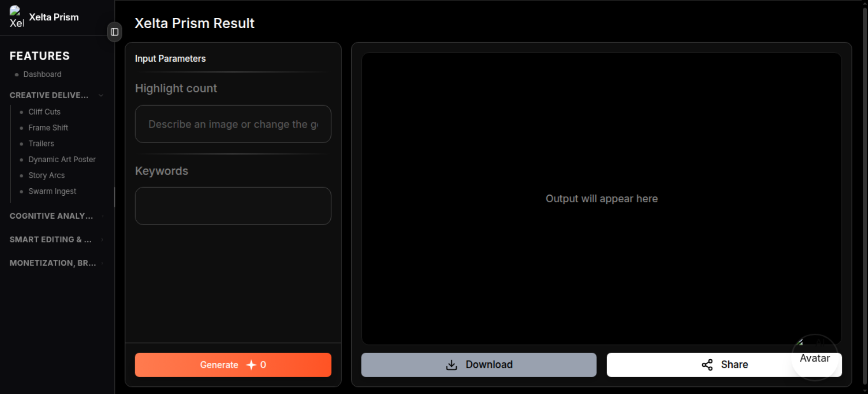This screenshot has height=394, width=868.
Task: Click the page vertical scrollbar
Action: pyautogui.click(x=865, y=197)
